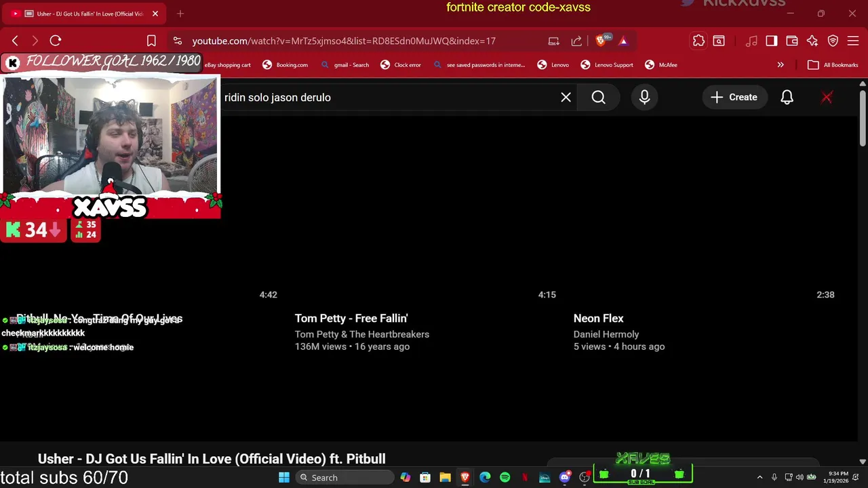Screen dimensions: 868x488
Task: Open the Extensions puzzle icon
Action: click(x=698, y=41)
